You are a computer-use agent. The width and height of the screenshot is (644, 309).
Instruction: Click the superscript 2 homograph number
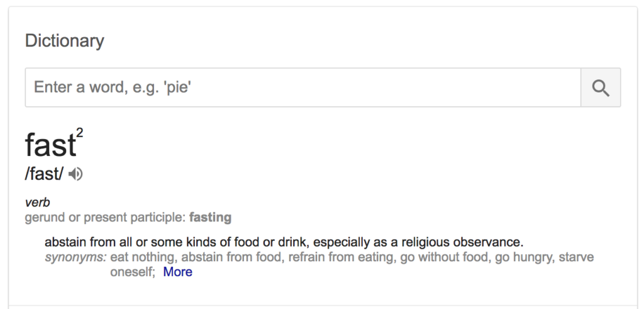click(x=80, y=133)
